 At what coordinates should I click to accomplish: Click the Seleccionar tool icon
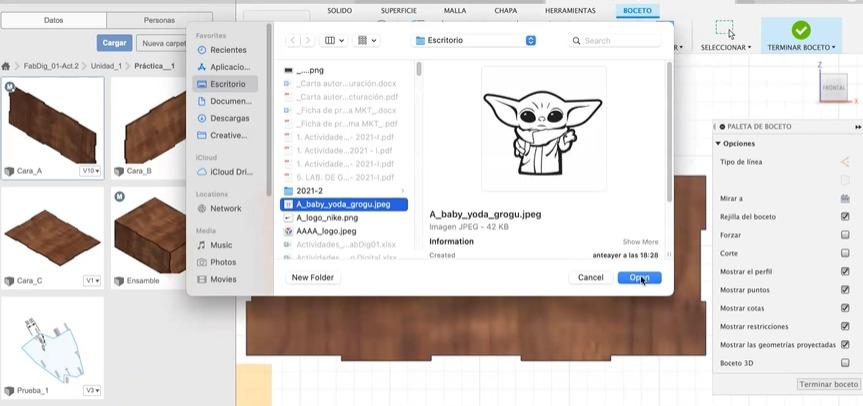click(725, 30)
